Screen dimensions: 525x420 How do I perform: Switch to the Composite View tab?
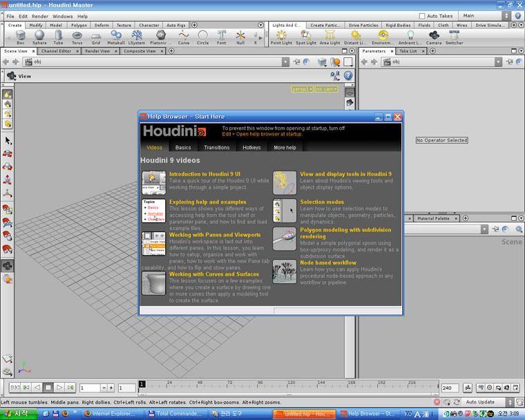pos(140,51)
